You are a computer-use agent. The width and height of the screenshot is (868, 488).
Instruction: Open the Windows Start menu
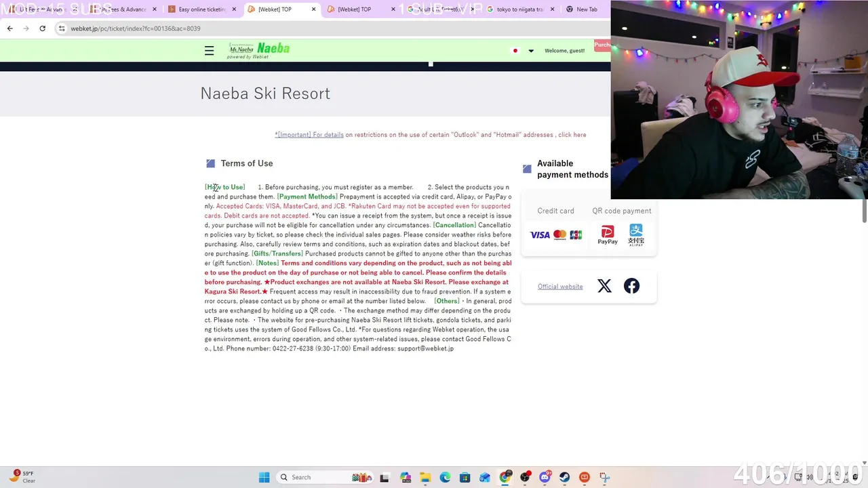coord(264,477)
